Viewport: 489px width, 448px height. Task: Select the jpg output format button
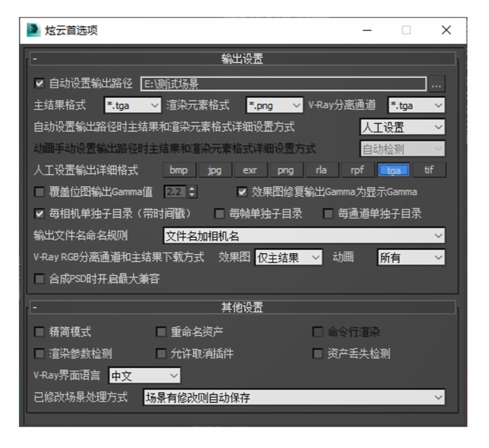click(214, 171)
